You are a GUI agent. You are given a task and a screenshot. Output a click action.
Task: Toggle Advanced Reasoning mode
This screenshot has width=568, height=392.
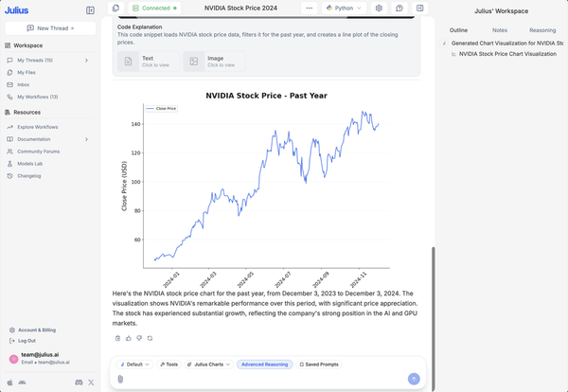click(264, 365)
